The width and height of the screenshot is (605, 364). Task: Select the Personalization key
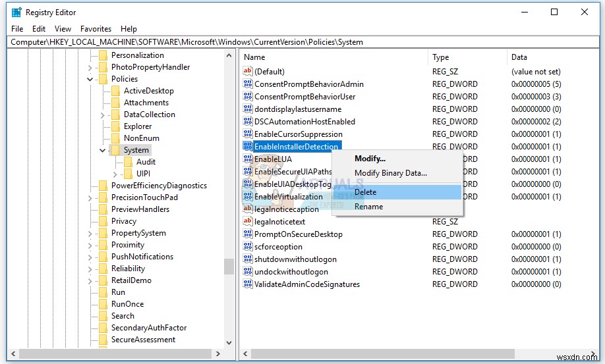(137, 55)
